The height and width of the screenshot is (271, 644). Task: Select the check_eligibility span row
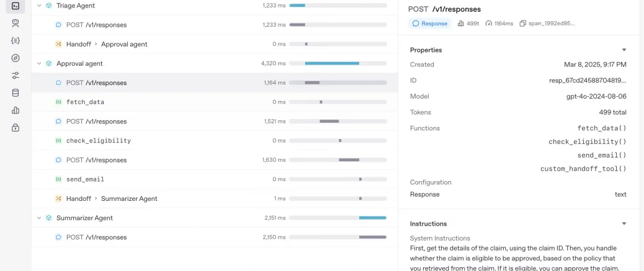point(98,141)
